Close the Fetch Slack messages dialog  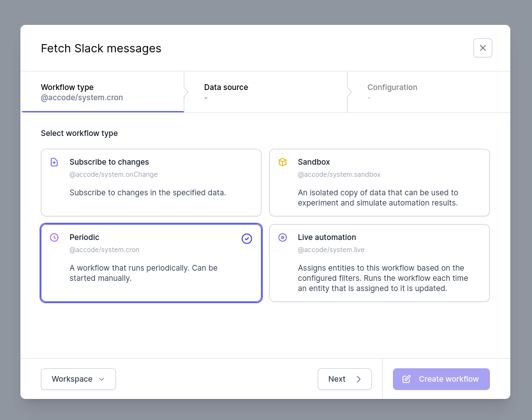[483, 48]
